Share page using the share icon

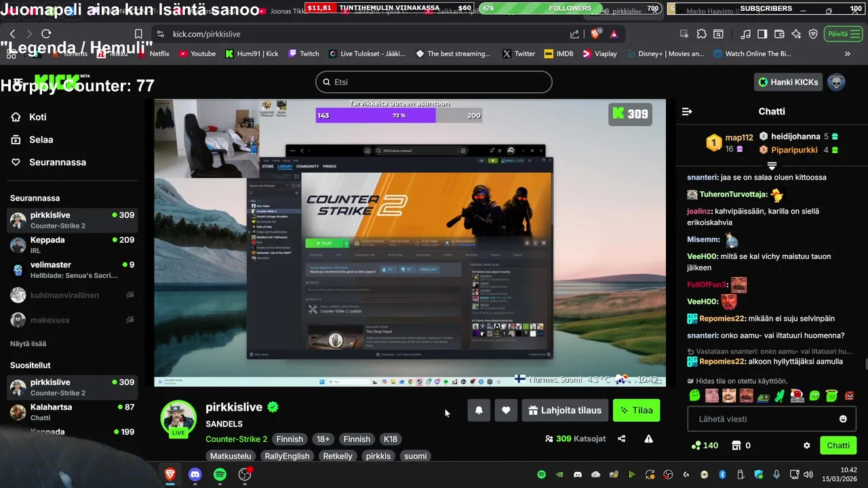pyautogui.click(x=575, y=34)
